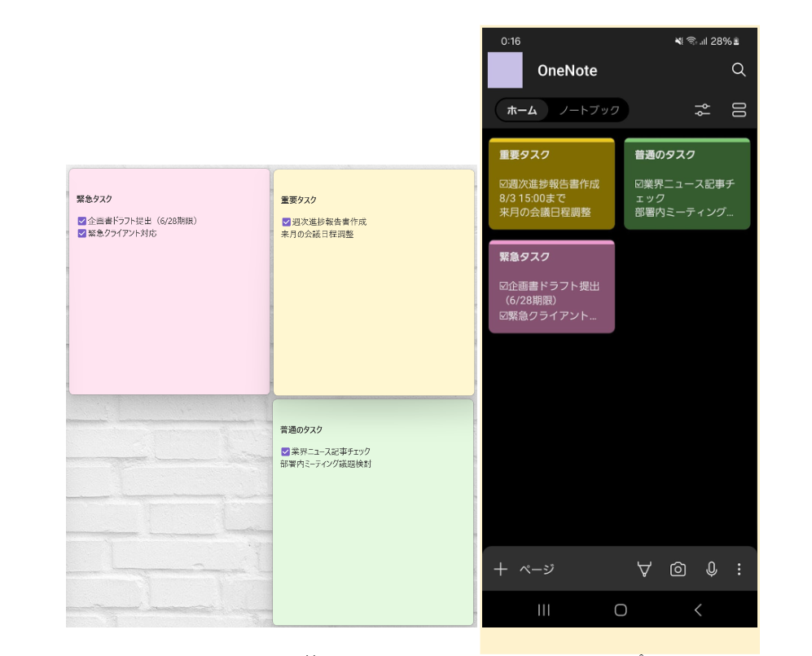Viewport: 812px width, 656px height.
Task: Open the 緊急タスク note card on phone
Action: tap(551, 286)
